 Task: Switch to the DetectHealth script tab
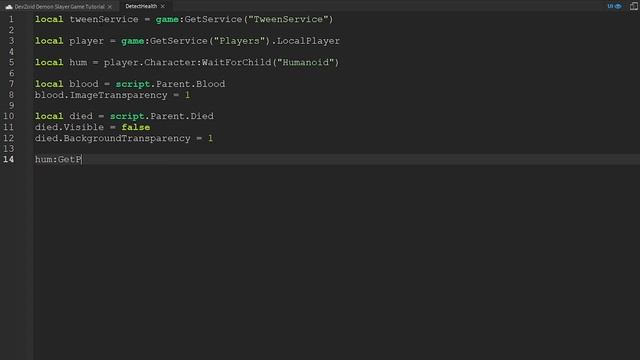point(141,6)
